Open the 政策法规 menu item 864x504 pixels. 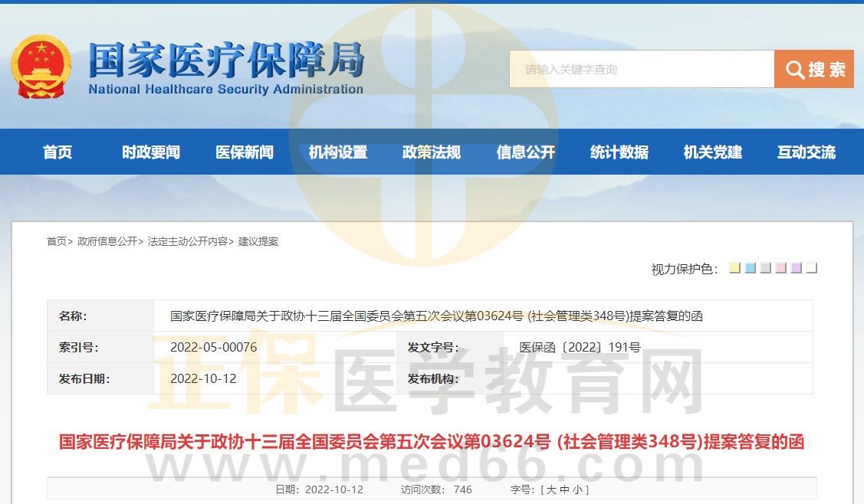coord(432,152)
